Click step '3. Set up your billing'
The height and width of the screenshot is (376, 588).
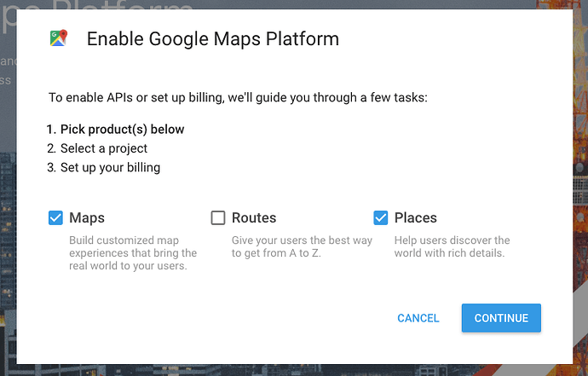103,167
